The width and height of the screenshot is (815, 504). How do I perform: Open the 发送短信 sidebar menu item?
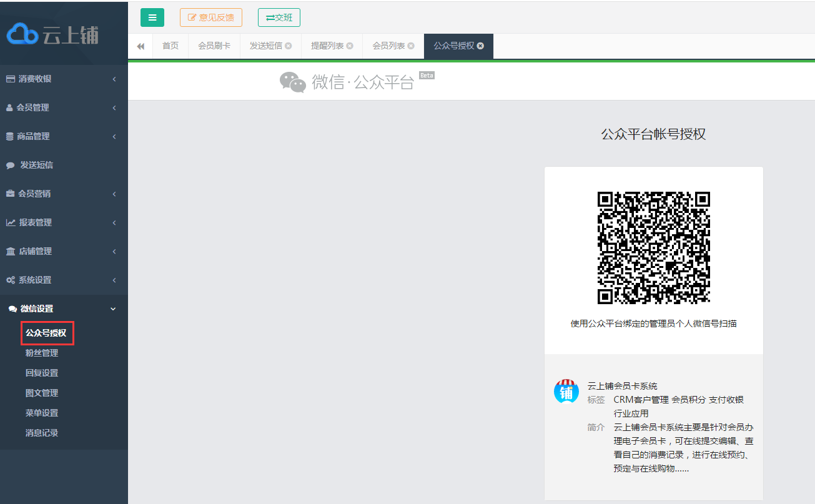coord(64,165)
